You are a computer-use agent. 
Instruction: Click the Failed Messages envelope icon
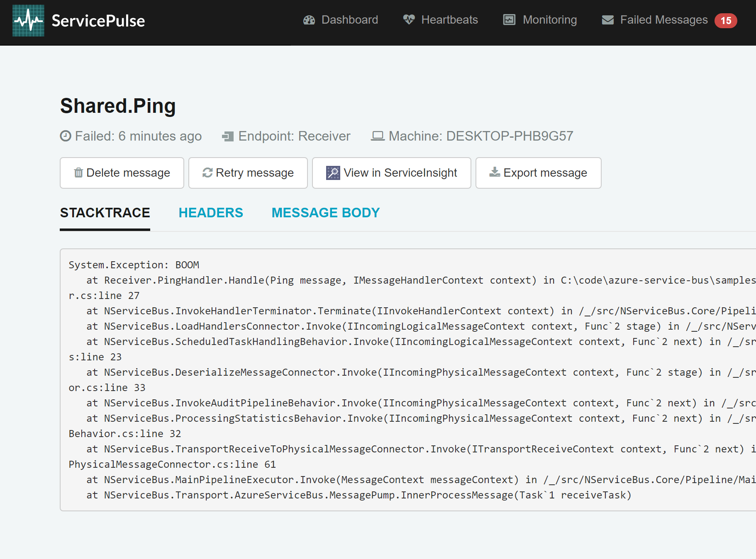click(x=607, y=19)
